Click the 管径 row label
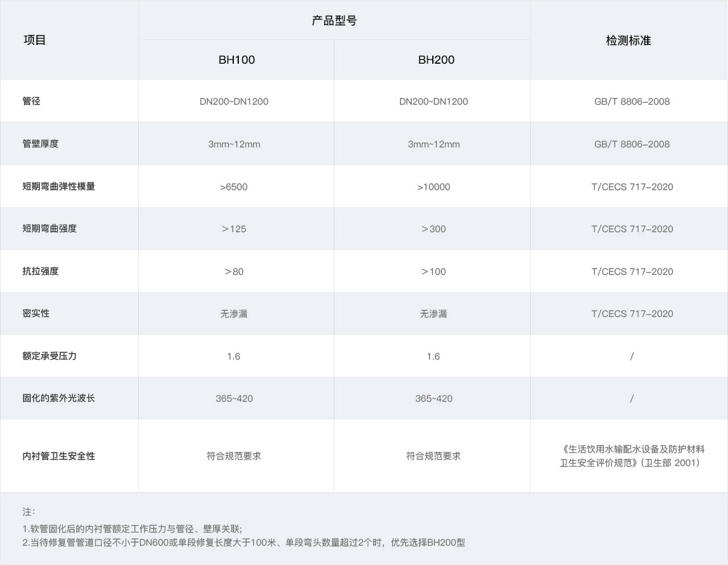 tap(31, 101)
